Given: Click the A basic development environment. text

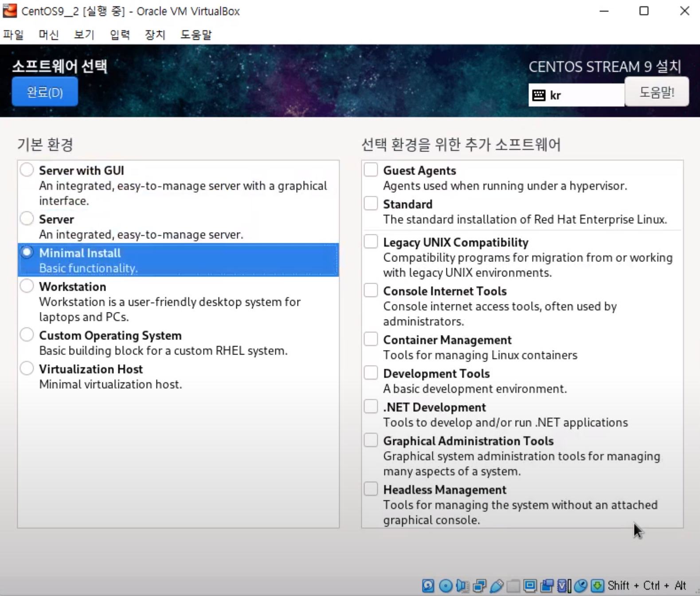Looking at the screenshot, I should 475,389.
